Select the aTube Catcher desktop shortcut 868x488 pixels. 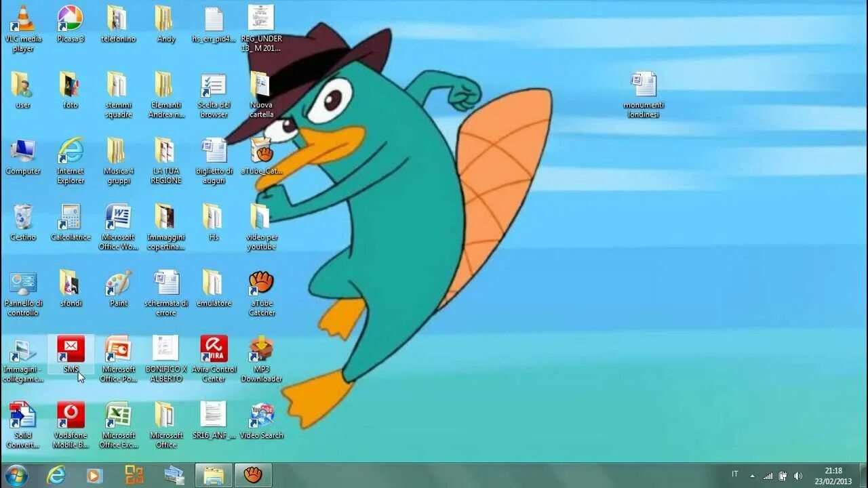pos(261,293)
